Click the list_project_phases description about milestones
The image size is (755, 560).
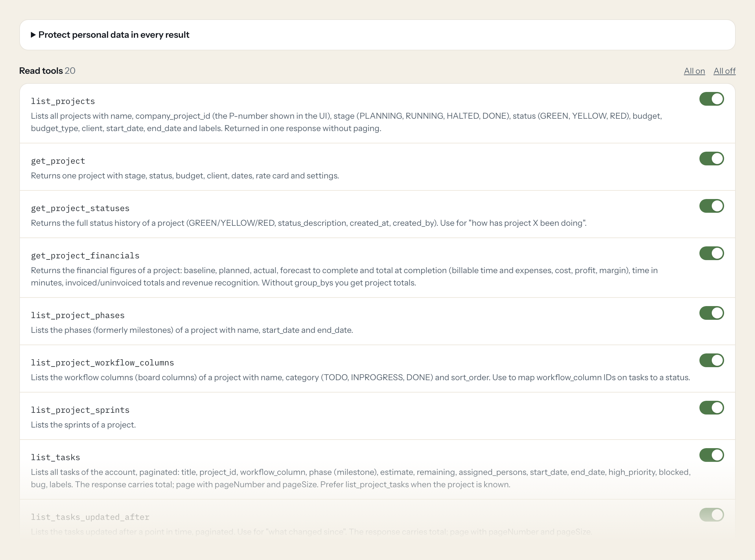pyautogui.click(x=192, y=330)
